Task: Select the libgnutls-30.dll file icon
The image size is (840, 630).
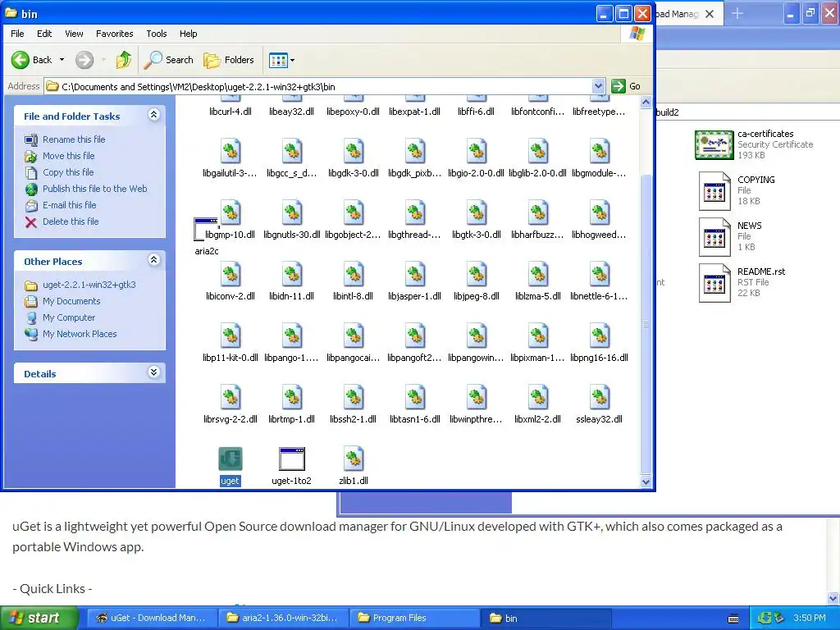Action: [292, 213]
